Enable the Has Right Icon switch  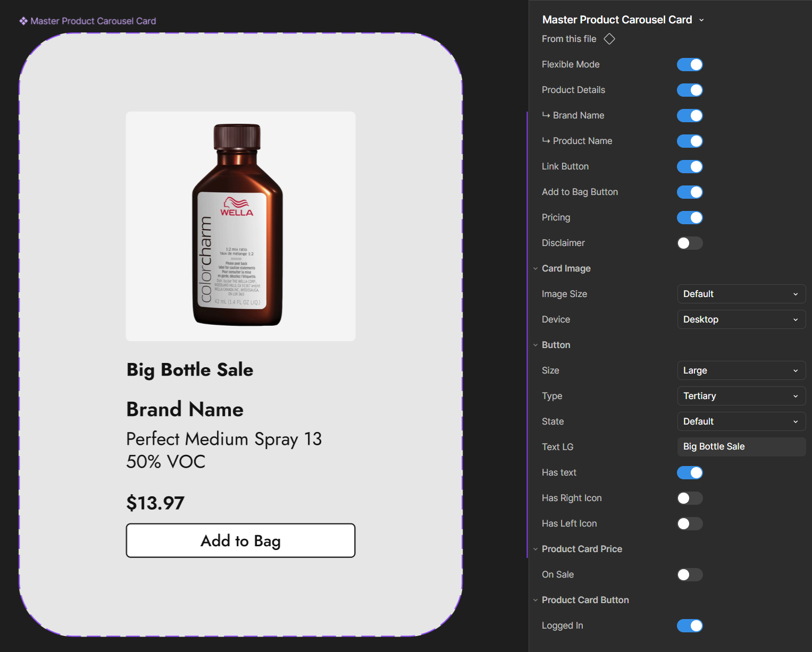click(x=690, y=498)
